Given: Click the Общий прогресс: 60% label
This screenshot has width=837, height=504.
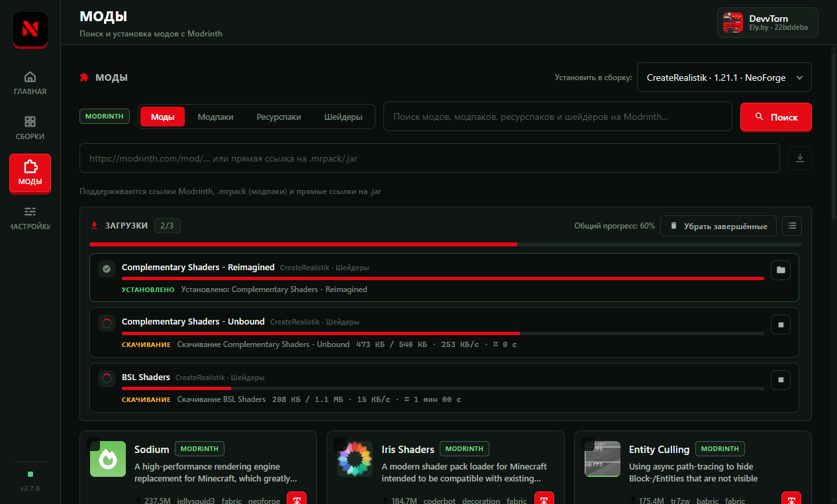Looking at the screenshot, I should tap(615, 226).
